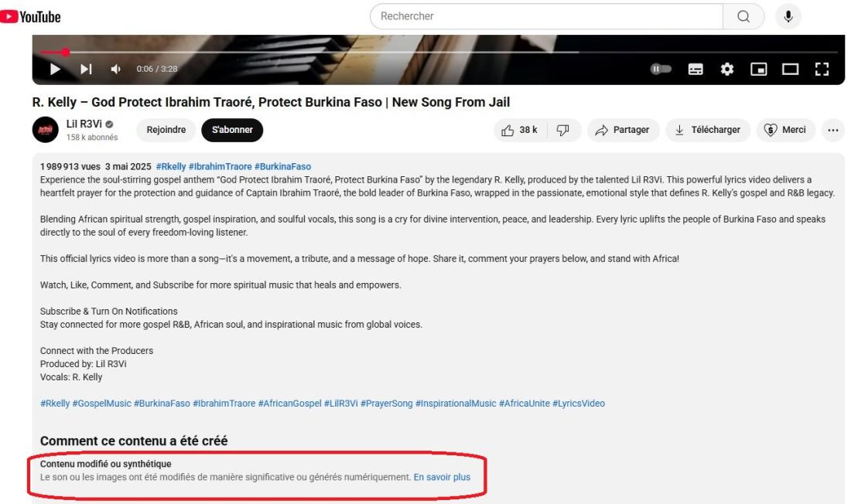The height and width of the screenshot is (504, 851).
Task: Switch to miniplayer mode
Action: [758, 69]
